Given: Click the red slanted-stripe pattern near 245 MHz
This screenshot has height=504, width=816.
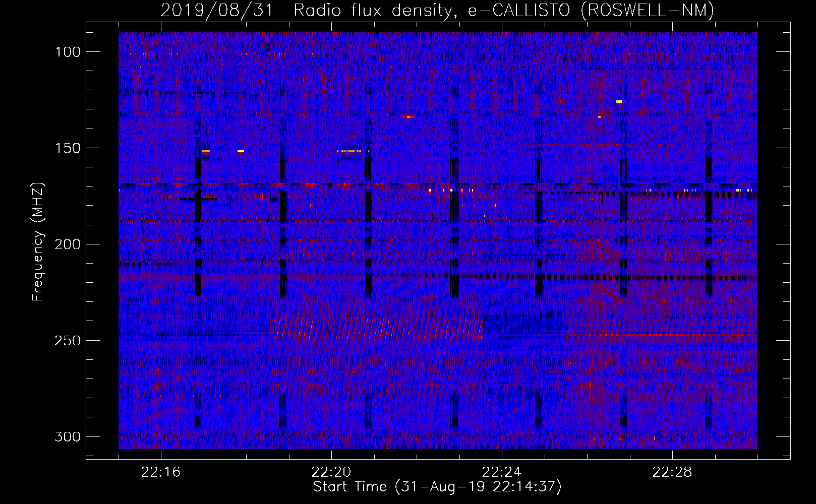Looking at the screenshot, I should tap(377, 326).
